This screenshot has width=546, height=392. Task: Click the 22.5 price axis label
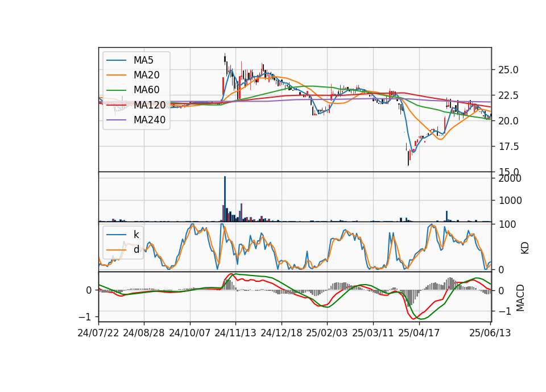pos(508,95)
